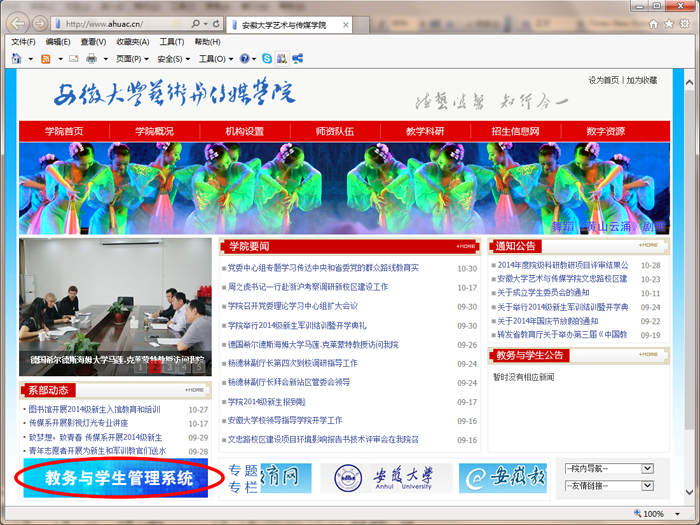Click the 设为首页 link
This screenshot has height=525, width=700.
pos(603,80)
